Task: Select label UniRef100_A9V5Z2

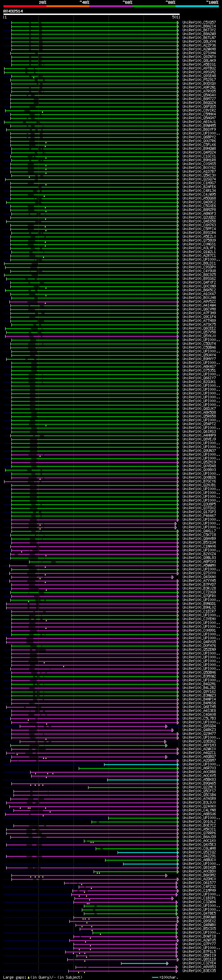Action: coord(199,302)
